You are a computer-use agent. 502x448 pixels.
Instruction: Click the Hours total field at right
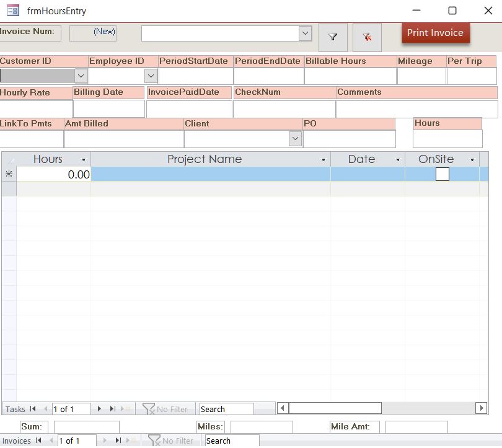[447, 139]
